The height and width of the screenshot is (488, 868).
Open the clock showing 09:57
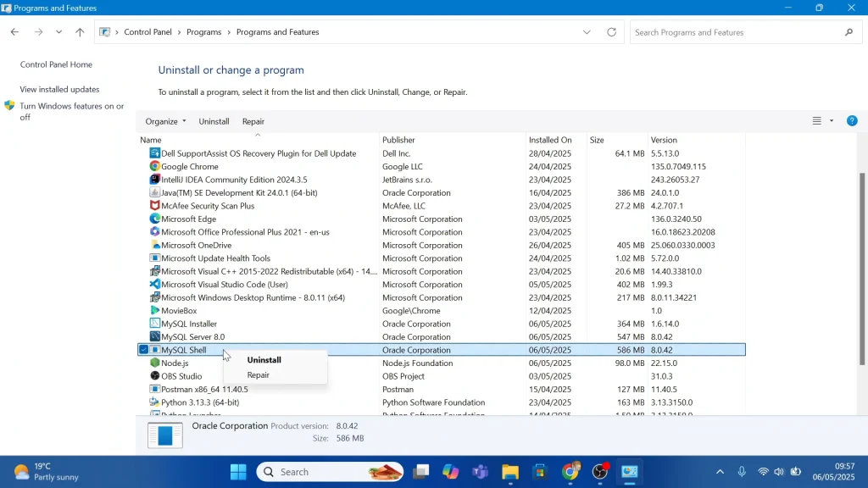tap(834, 471)
